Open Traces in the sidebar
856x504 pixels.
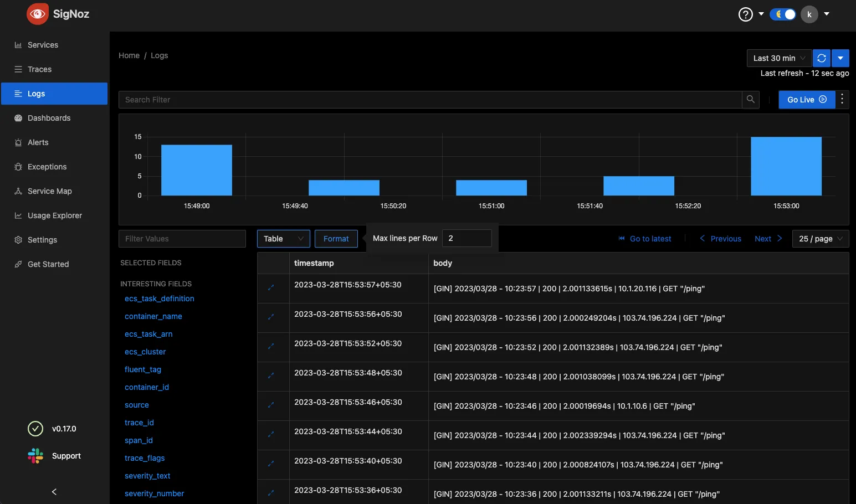[x=54, y=69]
